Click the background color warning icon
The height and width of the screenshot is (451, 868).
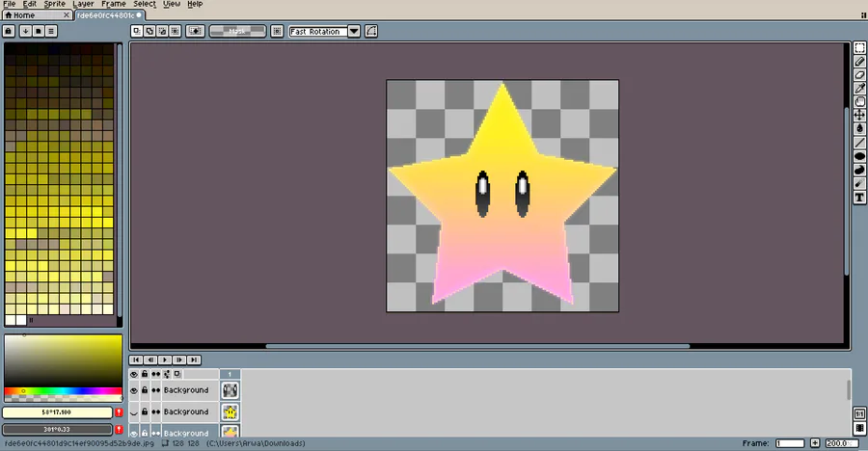[119, 430]
